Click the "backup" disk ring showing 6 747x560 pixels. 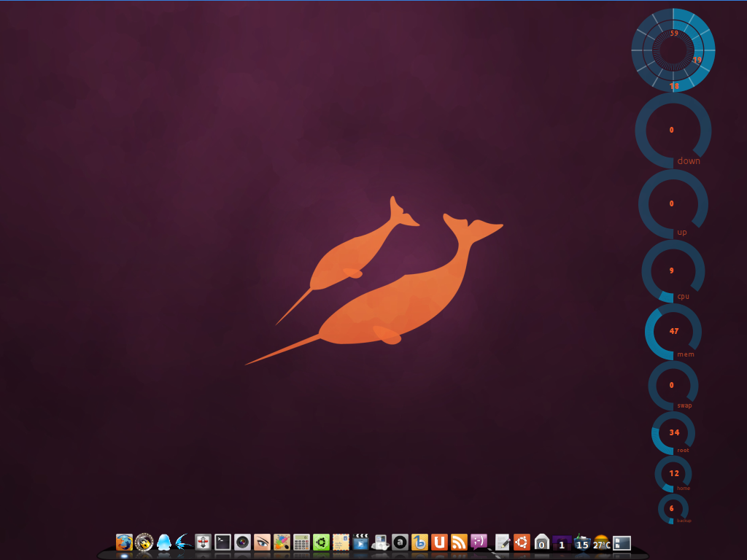click(673, 508)
